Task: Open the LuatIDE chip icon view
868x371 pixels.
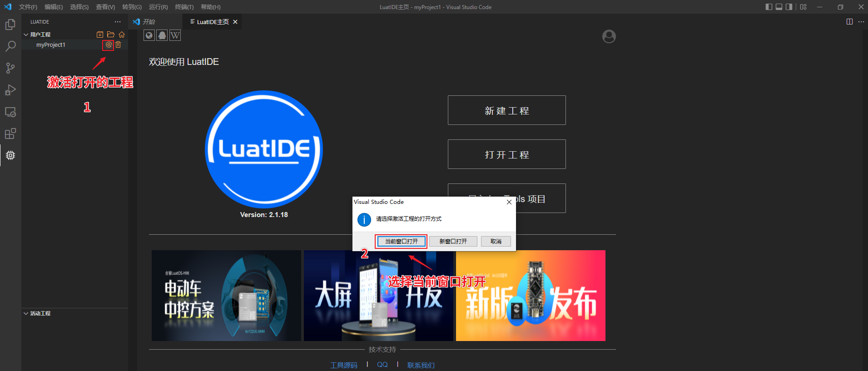Action: (x=10, y=155)
